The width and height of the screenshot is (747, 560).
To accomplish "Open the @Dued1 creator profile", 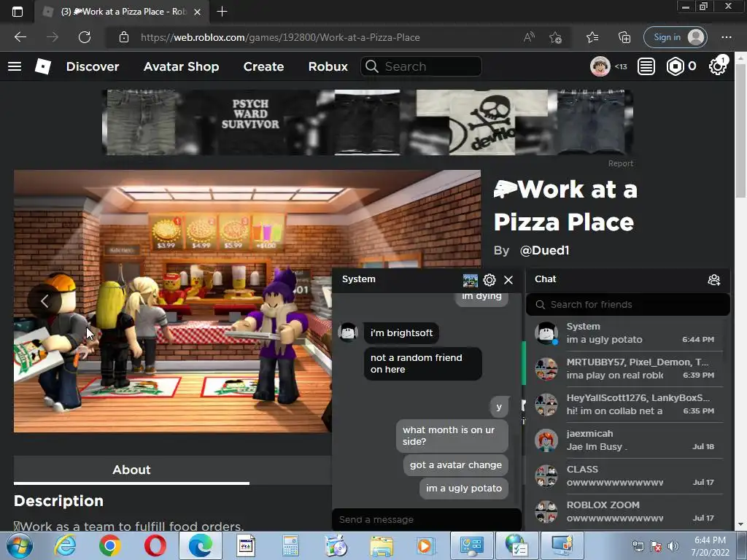I will click(x=544, y=251).
